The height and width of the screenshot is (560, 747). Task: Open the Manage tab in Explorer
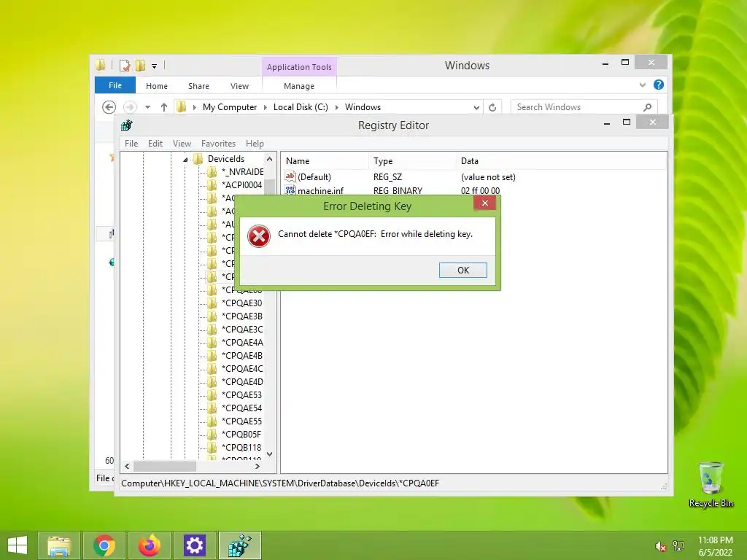pyautogui.click(x=299, y=86)
